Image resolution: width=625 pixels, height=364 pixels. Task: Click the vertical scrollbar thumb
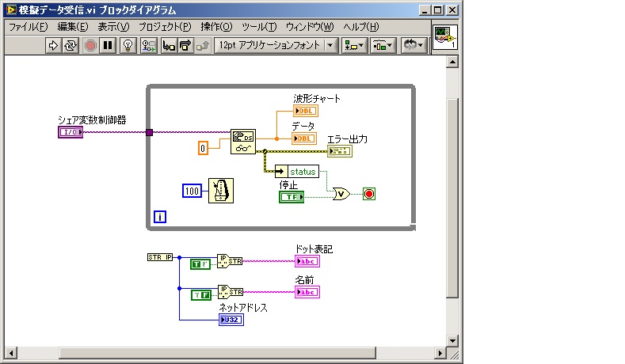point(452,198)
